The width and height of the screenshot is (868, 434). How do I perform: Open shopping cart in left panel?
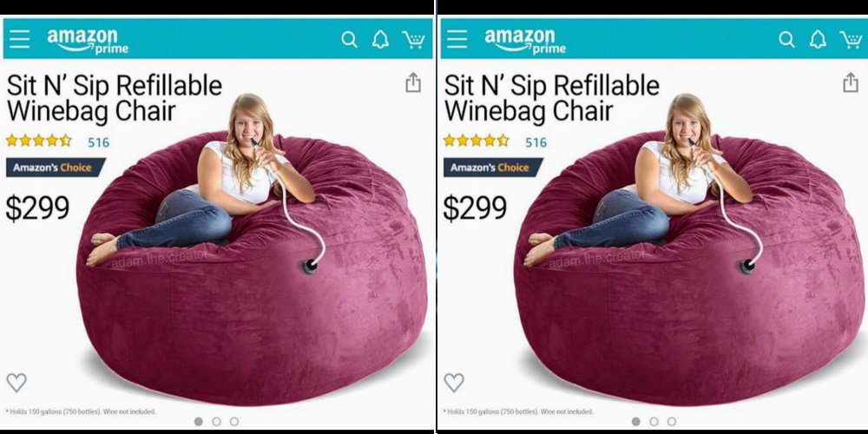413,40
